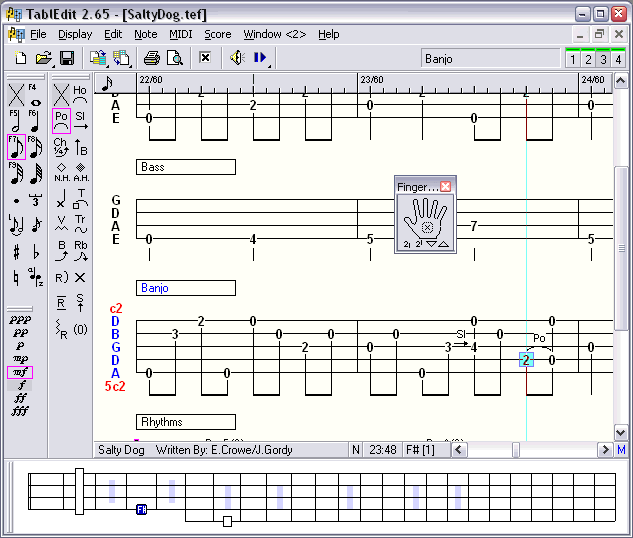Apply natural harmonic N.H. effect

[61, 172]
